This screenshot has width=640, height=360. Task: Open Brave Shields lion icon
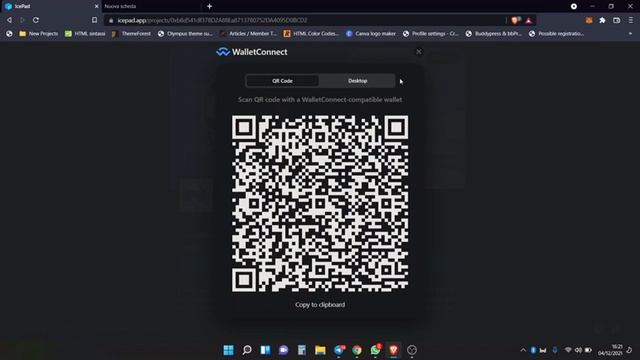coord(516,20)
